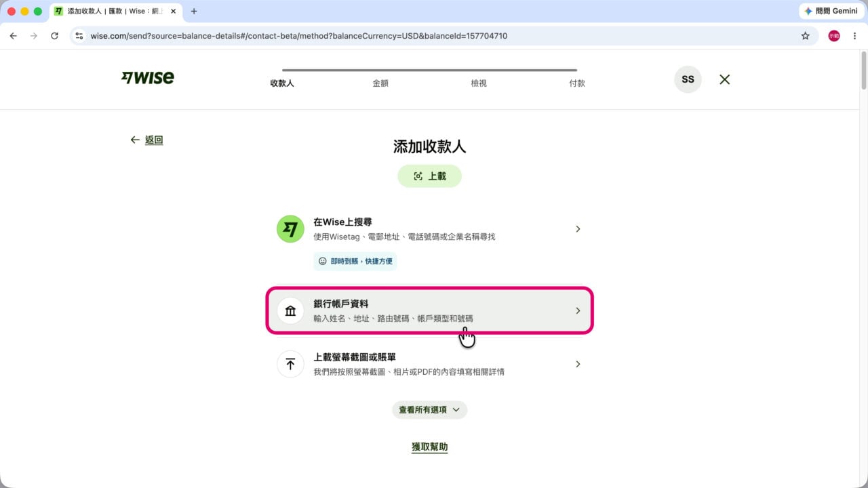Click the scan icon inside 上載 button

point(418,176)
